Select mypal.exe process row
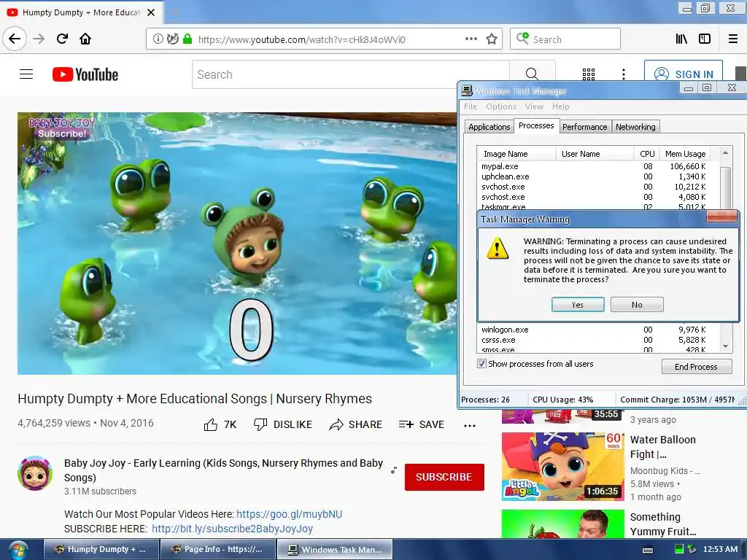The height and width of the screenshot is (560, 747). click(594, 166)
